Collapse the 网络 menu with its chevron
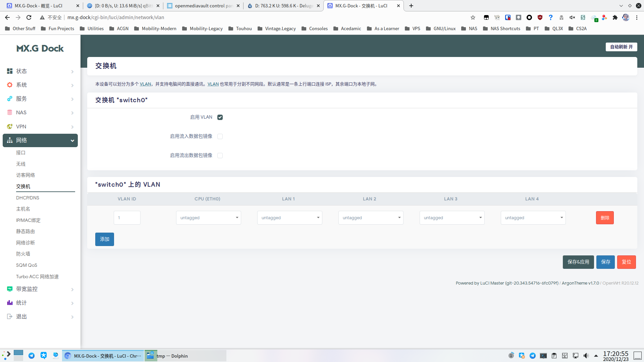The image size is (644, 362). (x=72, y=140)
